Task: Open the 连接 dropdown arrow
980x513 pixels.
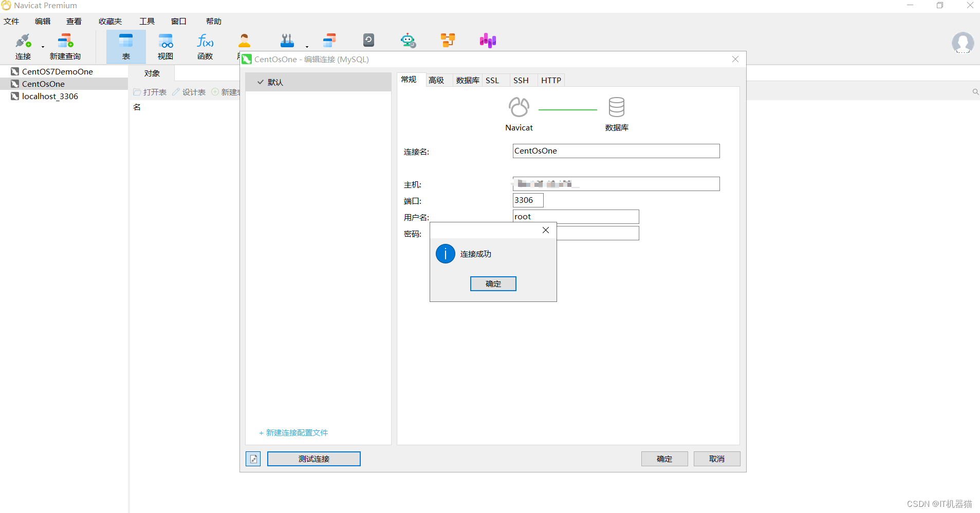Action: tap(43, 47)
